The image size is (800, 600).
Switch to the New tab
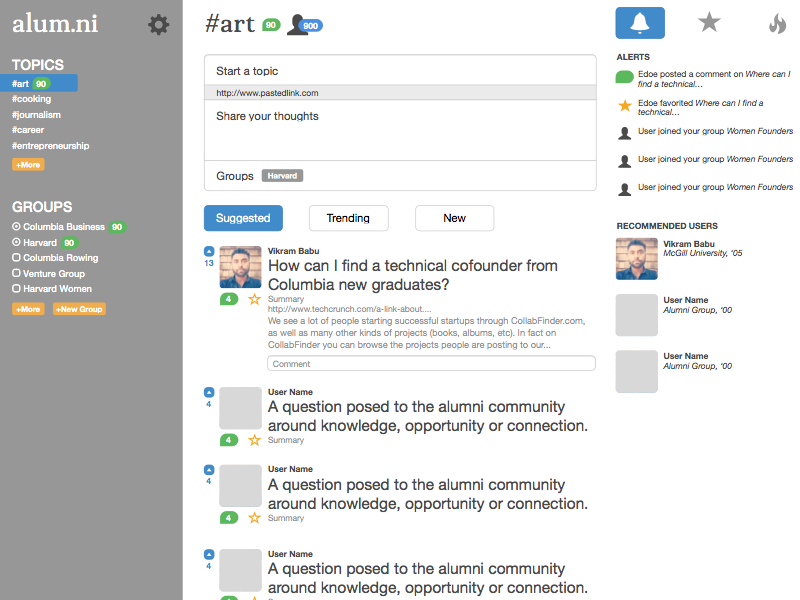[x=454, y=218]
